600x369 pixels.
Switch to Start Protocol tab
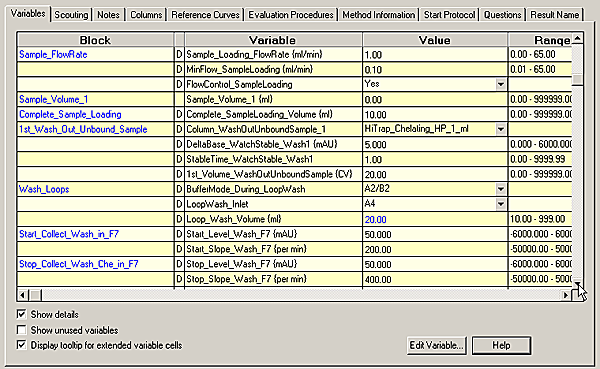click(449, 15)
